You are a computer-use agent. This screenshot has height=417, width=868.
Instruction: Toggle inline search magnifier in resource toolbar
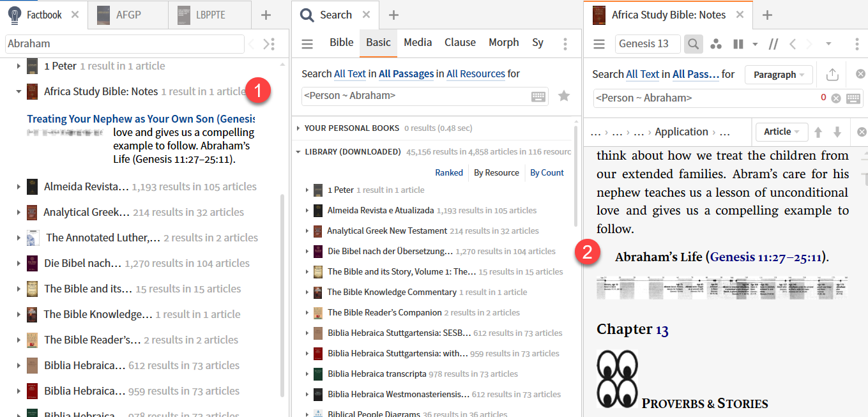click(692, 43)
